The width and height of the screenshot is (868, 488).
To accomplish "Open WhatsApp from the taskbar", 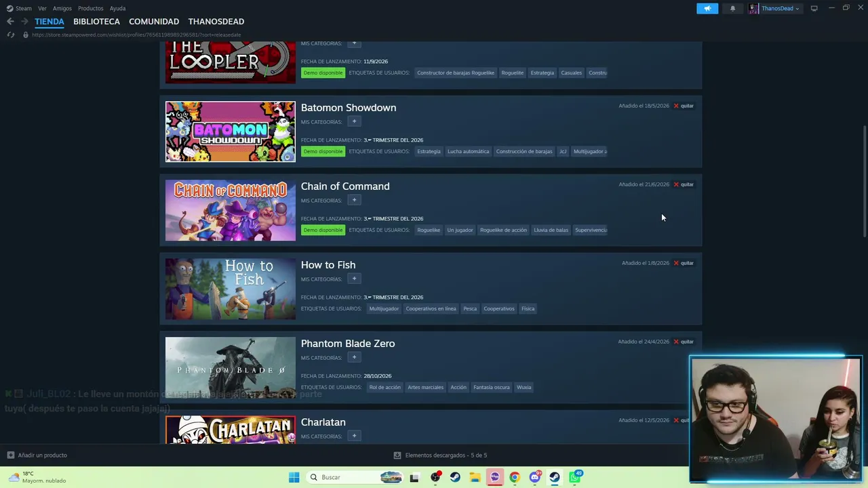I will pyautogui.click(x=575, y=477).
